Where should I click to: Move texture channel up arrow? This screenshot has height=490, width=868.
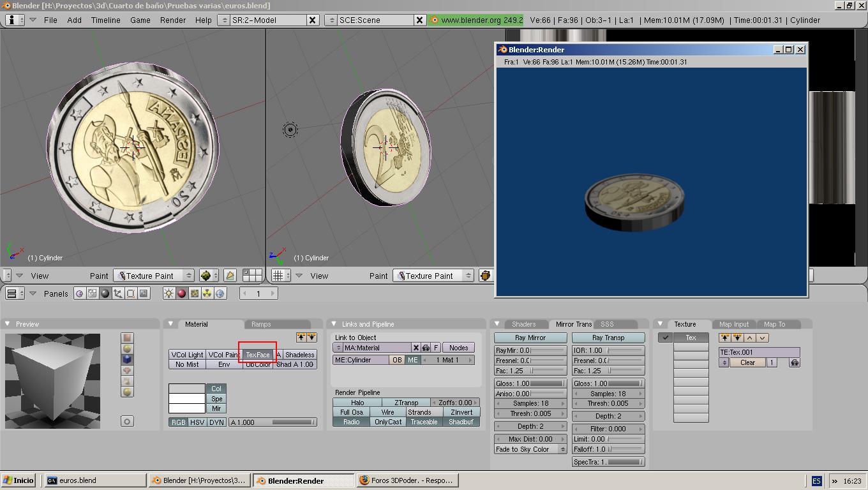coord(749,338)
